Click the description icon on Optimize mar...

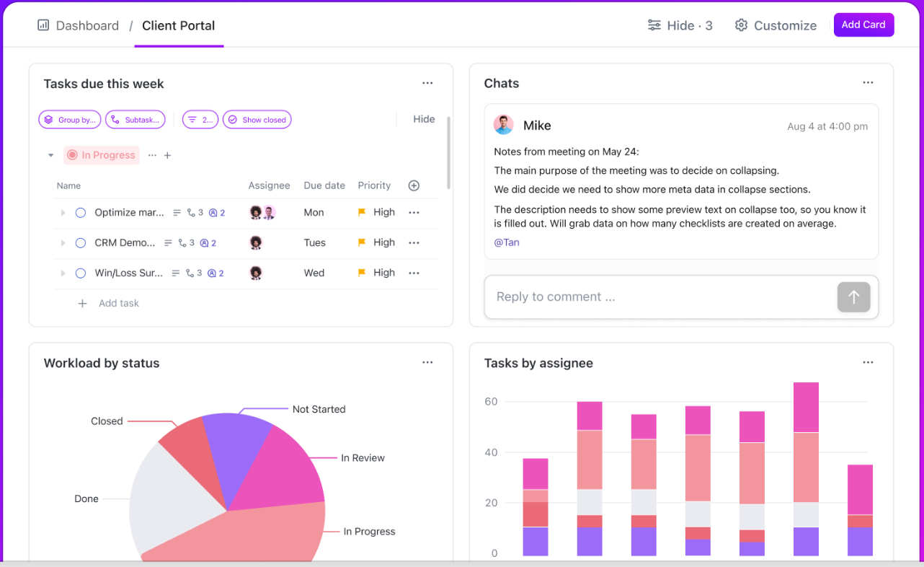(x=177, y=213)
